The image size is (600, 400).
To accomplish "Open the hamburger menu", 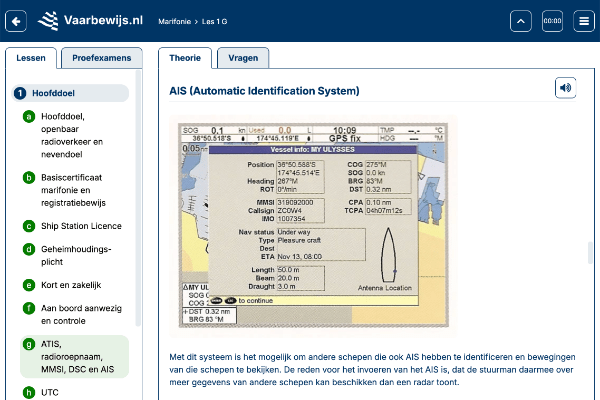I will click(584, 21).
